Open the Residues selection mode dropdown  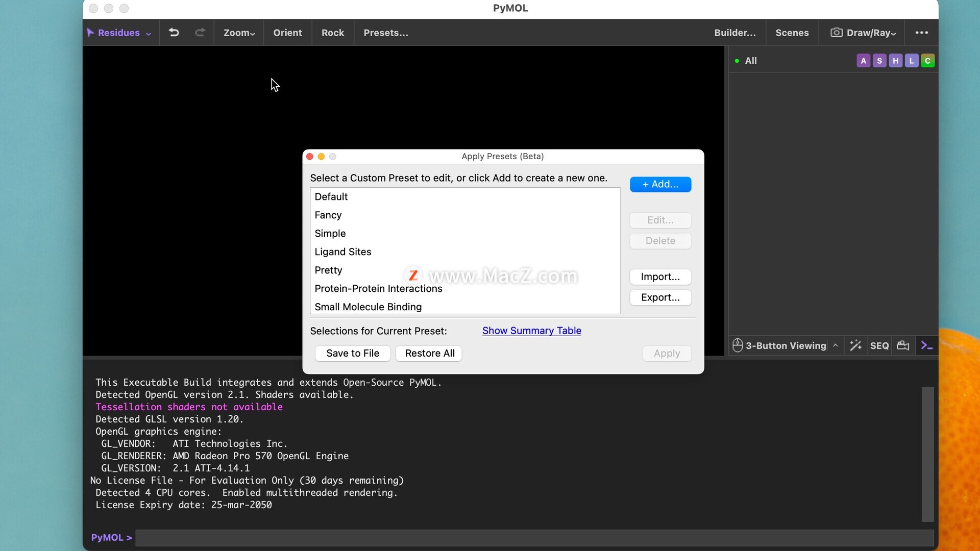pyautogui.click(x=119, y=33)
